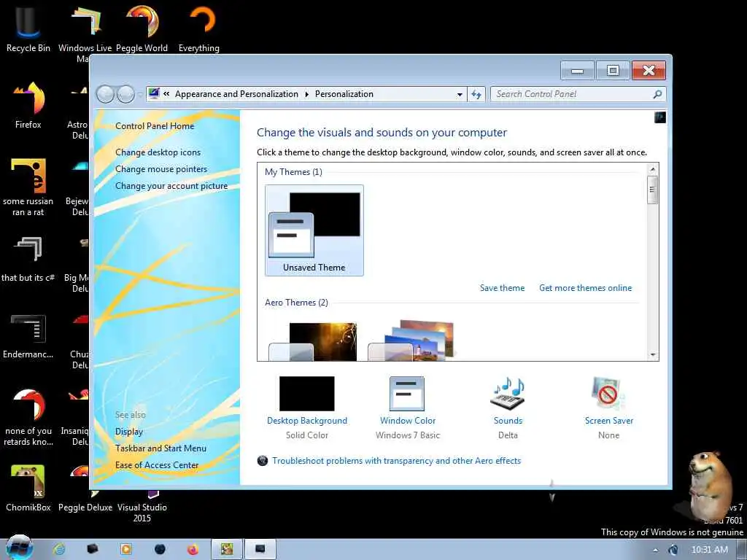Select the Unsaved Theme thumbnail
The width and height of the screenshot is (747, 560).
314,230
